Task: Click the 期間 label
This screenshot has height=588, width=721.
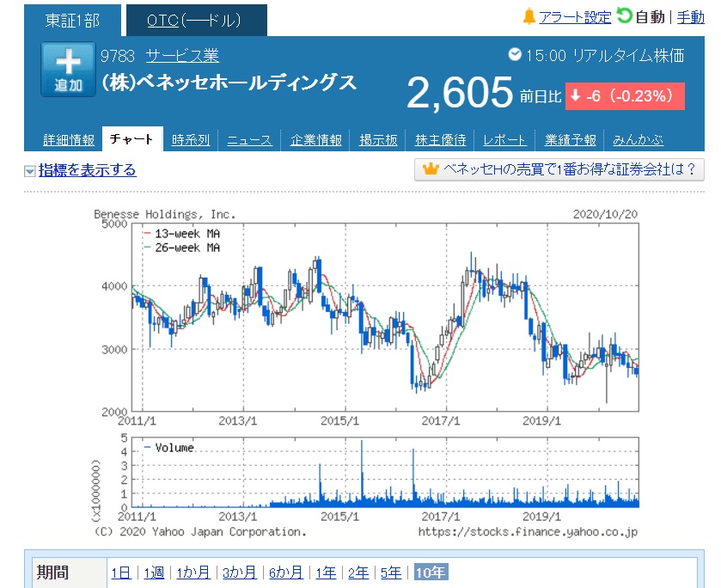Action: click(x=52, y=573)
